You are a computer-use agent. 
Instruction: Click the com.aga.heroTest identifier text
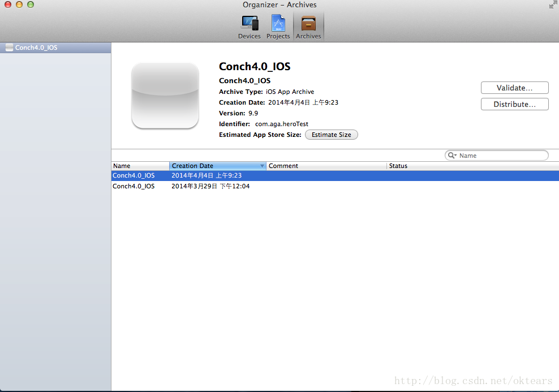point(282,124)
